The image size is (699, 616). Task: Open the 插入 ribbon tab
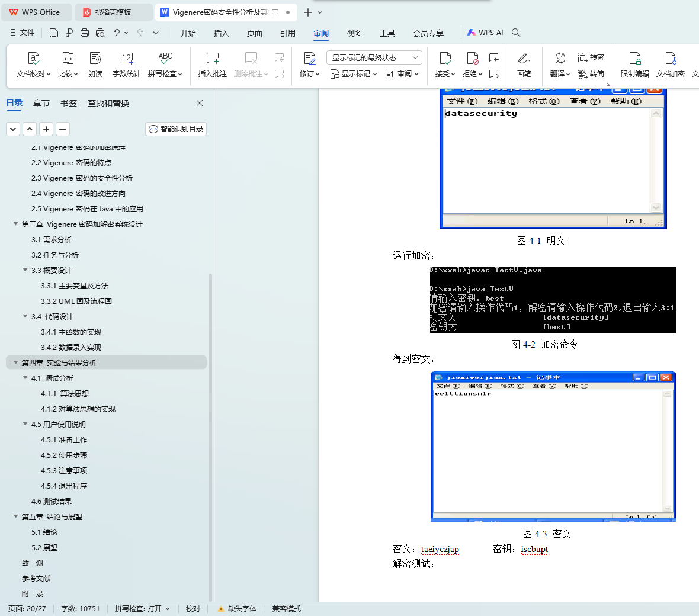[221, 33]
